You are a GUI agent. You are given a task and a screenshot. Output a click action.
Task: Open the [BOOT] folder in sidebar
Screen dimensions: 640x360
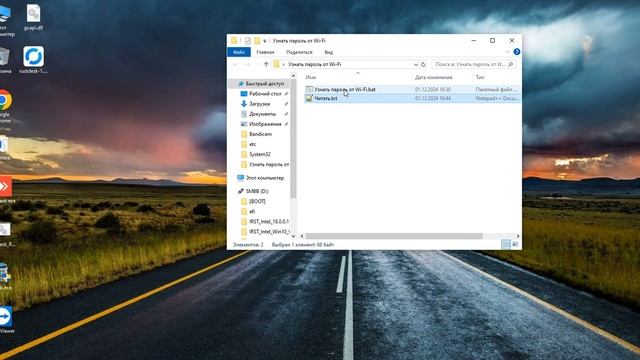click(x=257, y=202)
